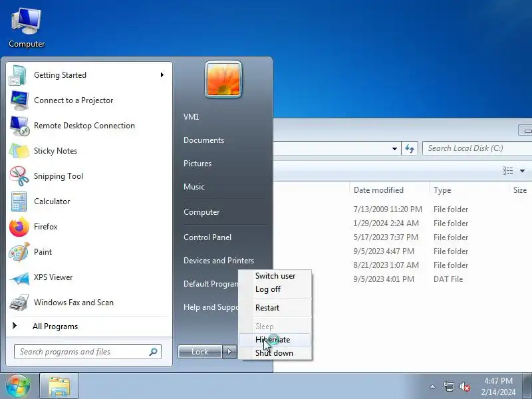532x399 pixels.
Task: Click the Windows Start orb
Action: click(x=18, y=386)
